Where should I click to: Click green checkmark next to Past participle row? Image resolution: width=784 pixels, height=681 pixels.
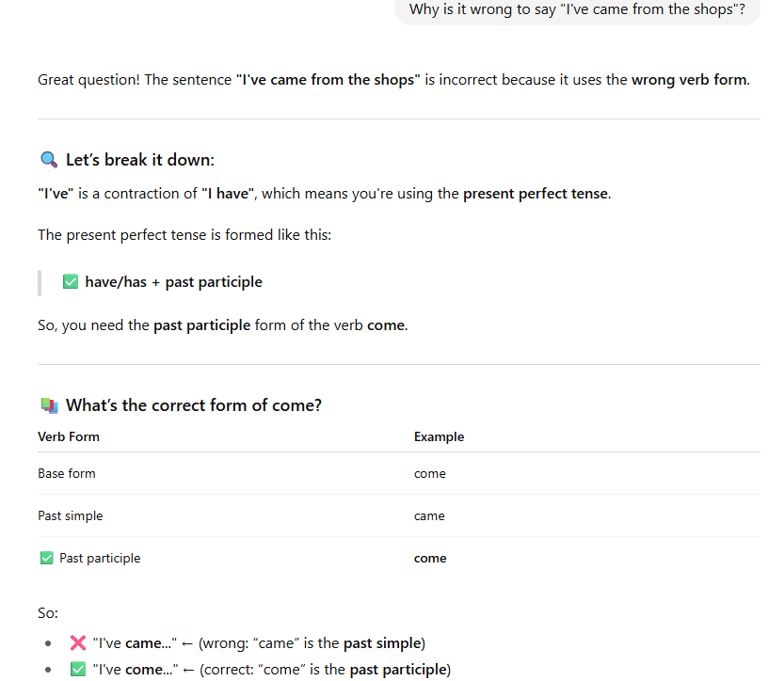coord(46,558)
